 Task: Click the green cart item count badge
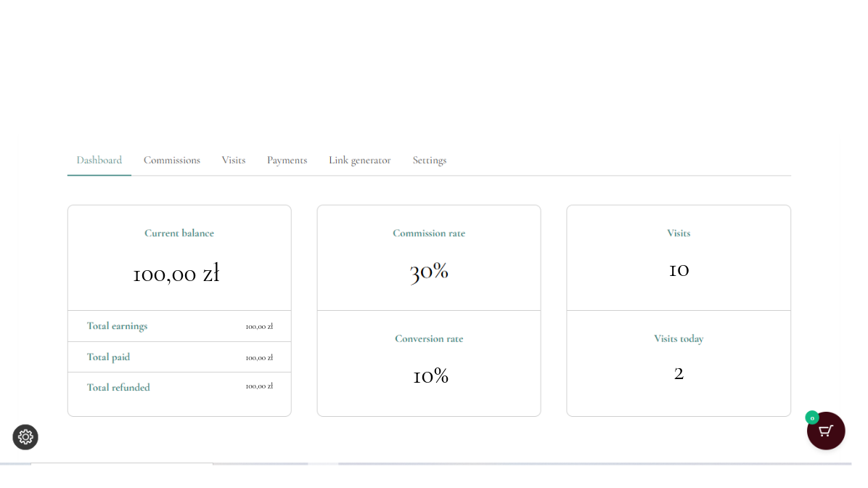point(812,418)
